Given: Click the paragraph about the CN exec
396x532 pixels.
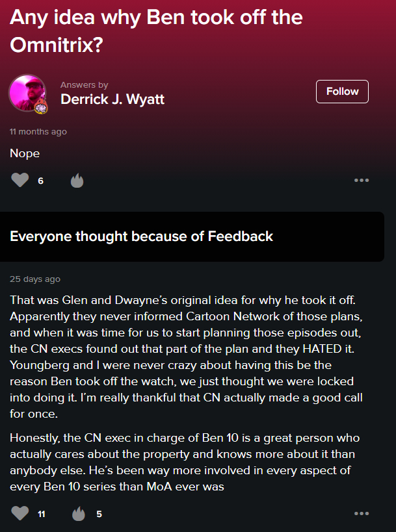Looking at the screenshot, I should pyautogui.click(x=185, y=461).
